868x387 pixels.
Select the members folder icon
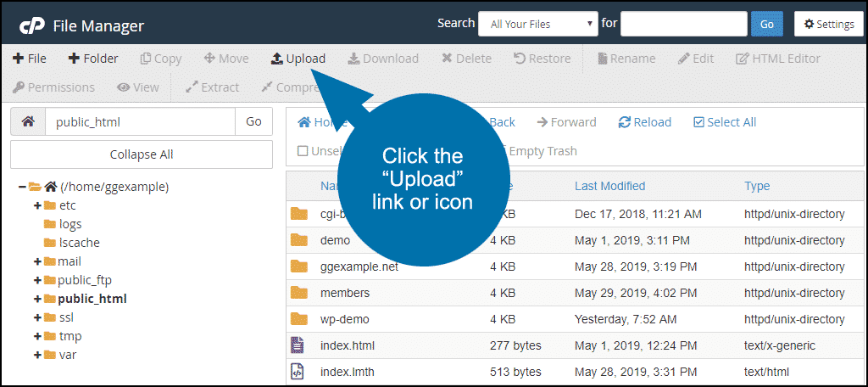click(x=299, y=292)
